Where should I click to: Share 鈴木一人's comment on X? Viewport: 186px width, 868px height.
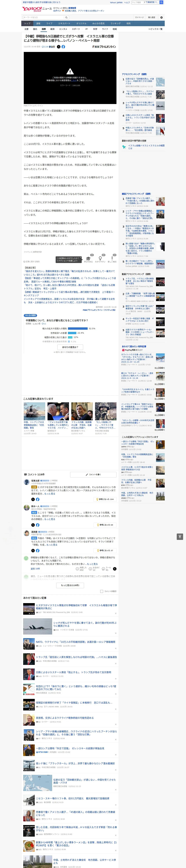33,525
